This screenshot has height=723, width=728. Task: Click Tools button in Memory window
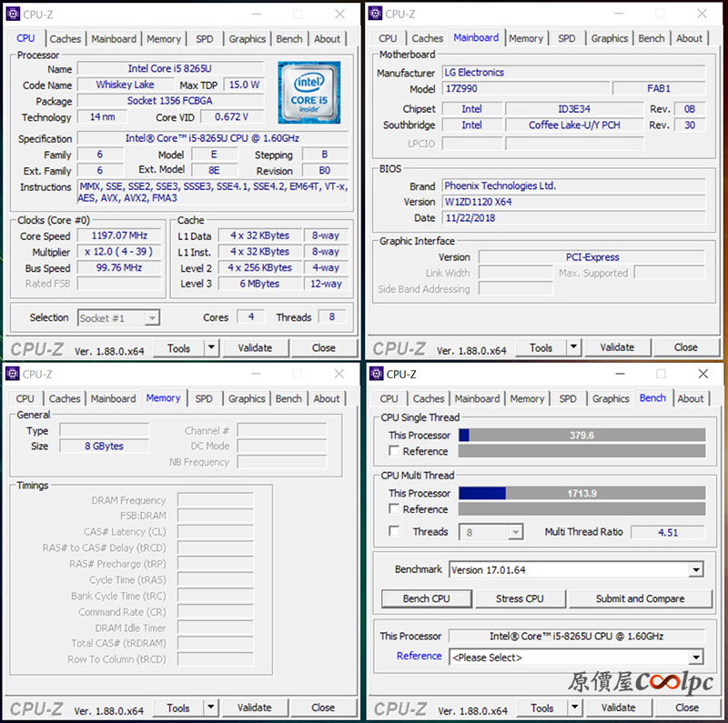178,708
